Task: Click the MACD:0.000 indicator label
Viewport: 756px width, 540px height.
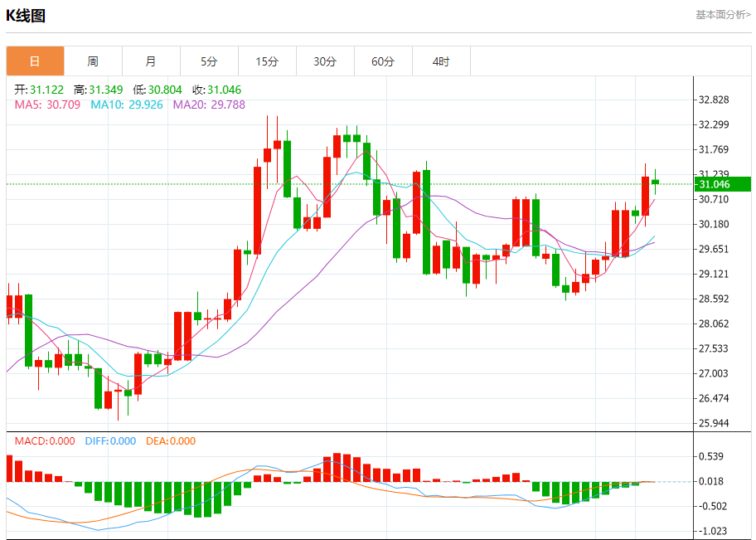Action: (45, 441)
